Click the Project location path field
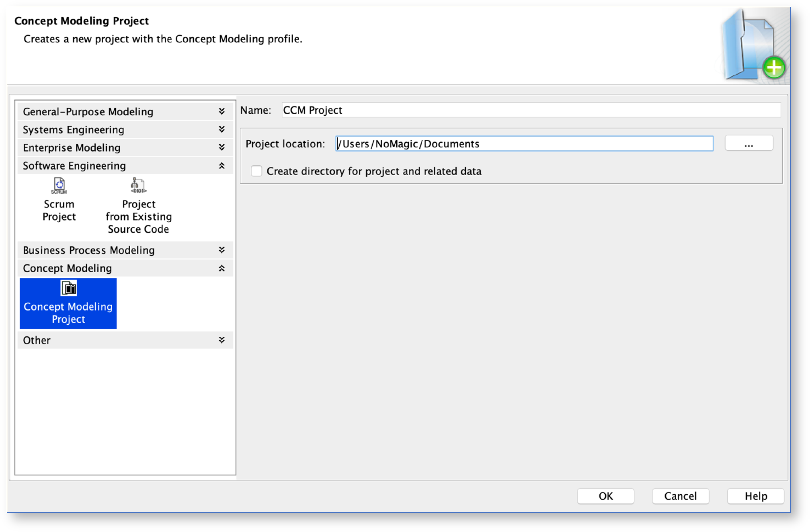 click(524, 144)
